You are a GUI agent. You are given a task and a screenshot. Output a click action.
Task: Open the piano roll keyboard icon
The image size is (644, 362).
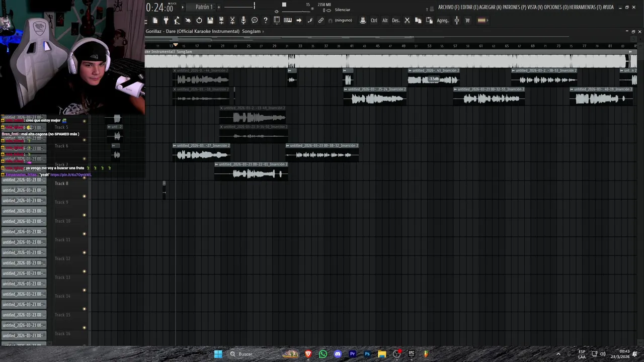[x=288, y=20]
